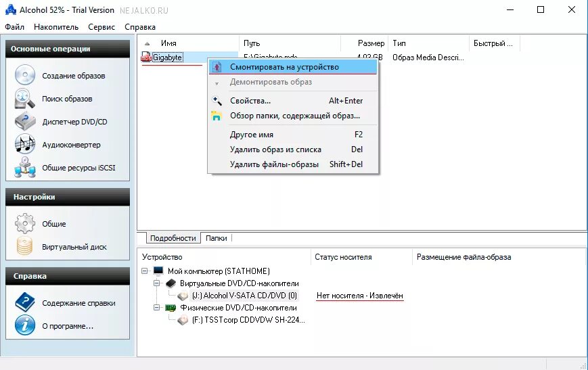Click the About program info icon

pos(25,325)
